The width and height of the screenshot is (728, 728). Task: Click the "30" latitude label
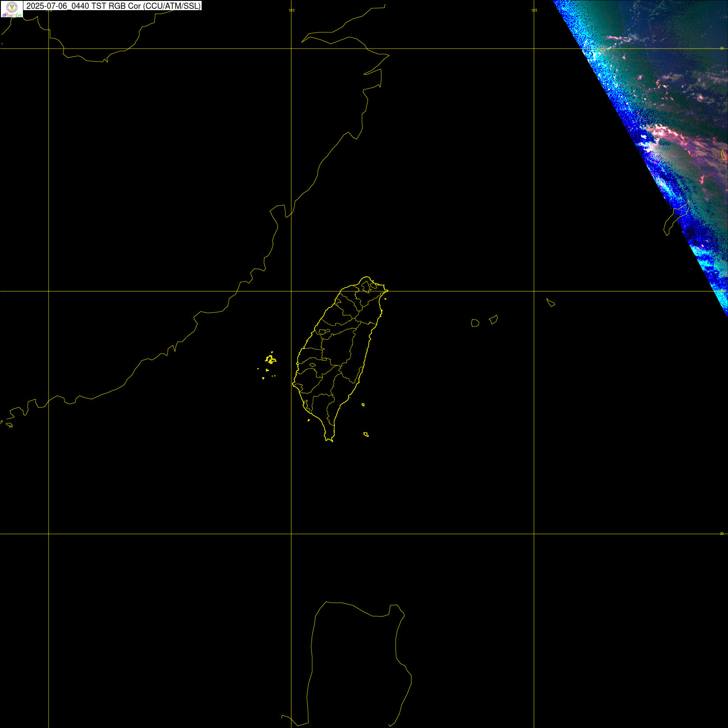[722, 48]
